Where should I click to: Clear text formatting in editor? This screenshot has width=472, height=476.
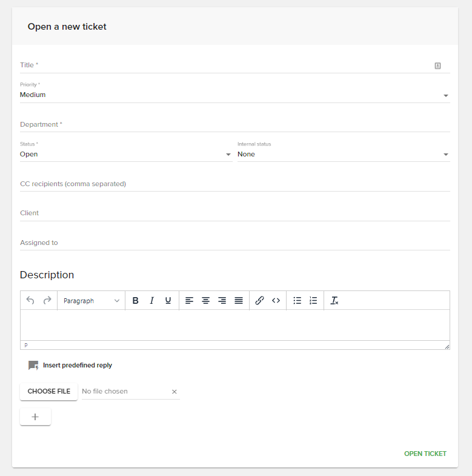tap(334, 301)
